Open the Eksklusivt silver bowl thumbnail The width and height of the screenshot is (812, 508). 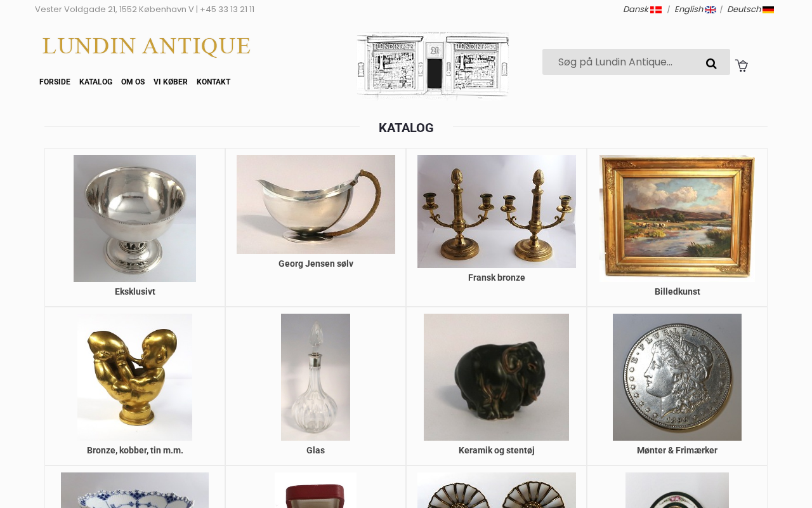click(134, 218)
